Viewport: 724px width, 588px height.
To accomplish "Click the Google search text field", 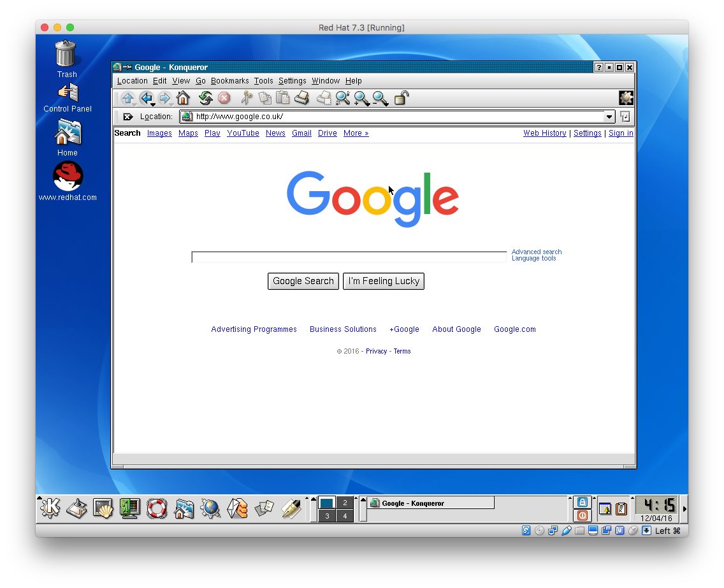I will click(x=349, y=257).
